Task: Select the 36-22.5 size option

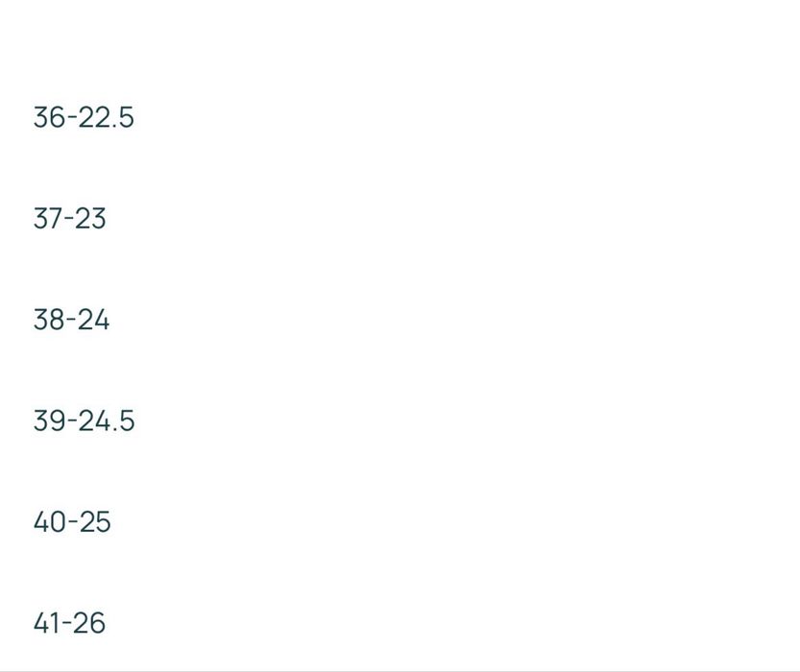Action: (x=84, y=117)
